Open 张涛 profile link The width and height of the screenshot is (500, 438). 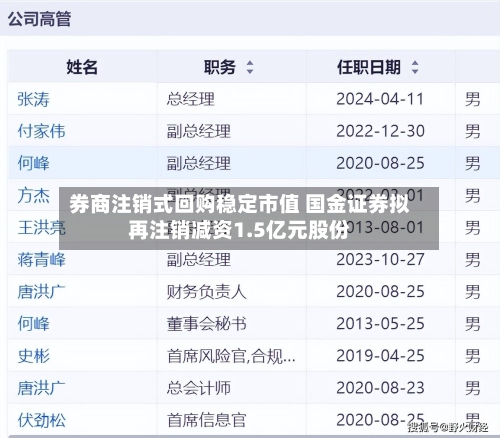[33, 99]
